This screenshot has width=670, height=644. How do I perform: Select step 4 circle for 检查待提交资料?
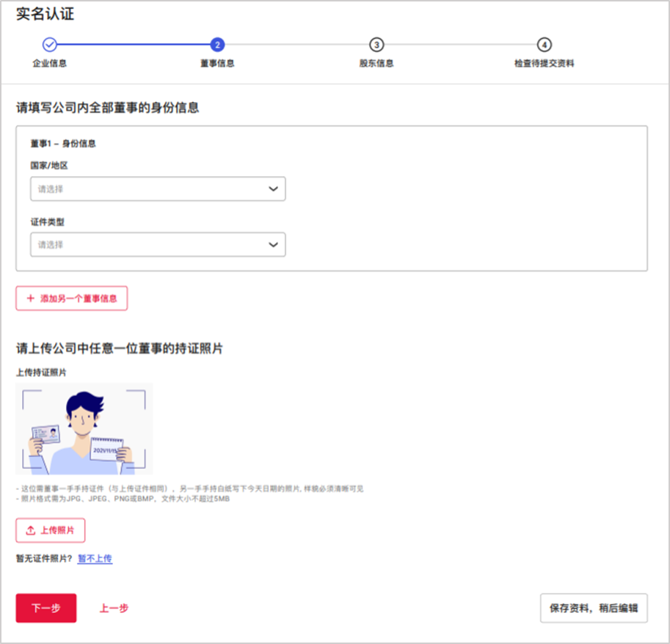click(x=544, y=45)
